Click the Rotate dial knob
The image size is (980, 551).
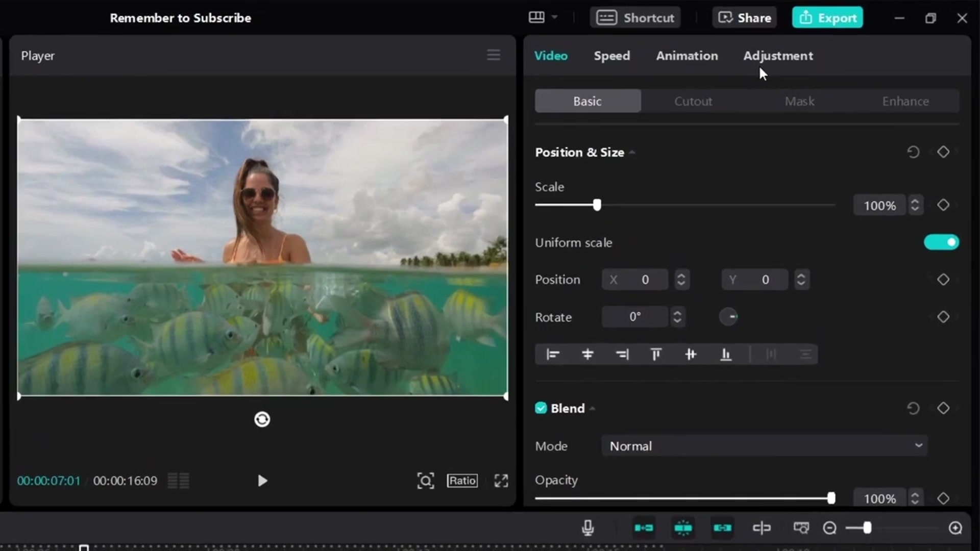pos(728,317)
